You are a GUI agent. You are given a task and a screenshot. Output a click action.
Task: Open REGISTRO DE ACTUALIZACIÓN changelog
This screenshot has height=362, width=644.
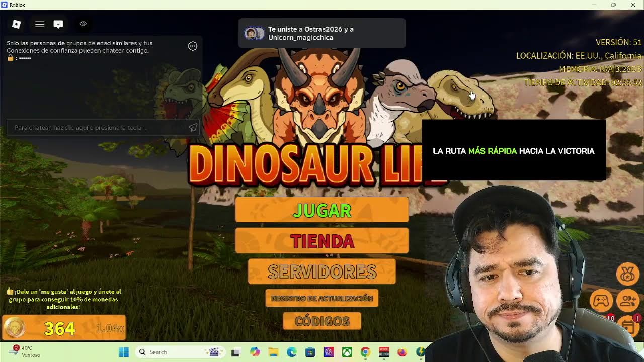(x=322, y=298)
